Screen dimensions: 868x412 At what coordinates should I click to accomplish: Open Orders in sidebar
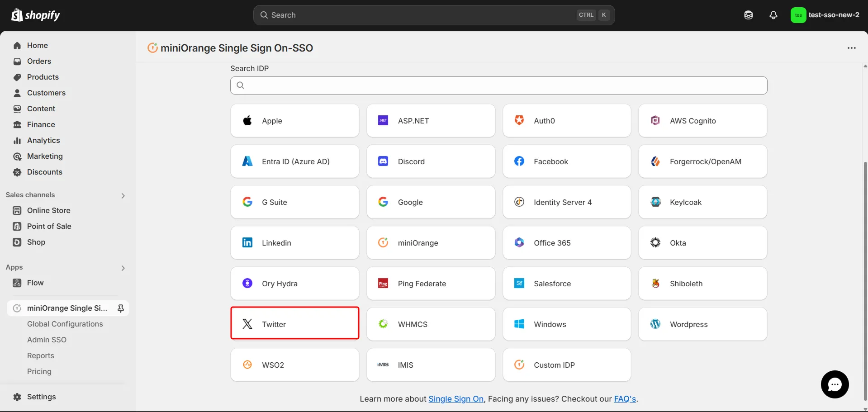(x=39, y=61)
